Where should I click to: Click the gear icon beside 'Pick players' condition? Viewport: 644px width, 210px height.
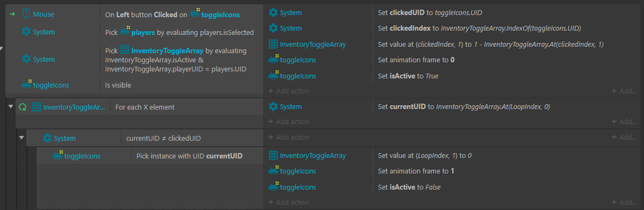26,32
